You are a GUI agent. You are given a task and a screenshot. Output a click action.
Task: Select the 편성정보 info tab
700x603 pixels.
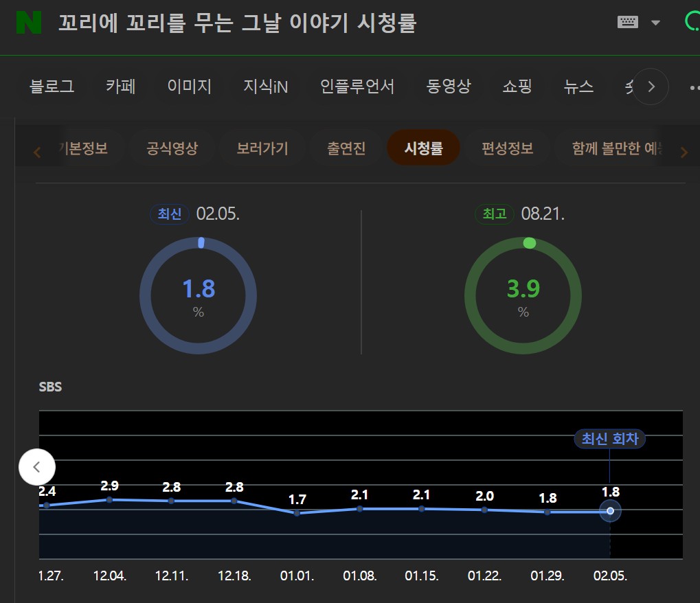coord(508,148)
